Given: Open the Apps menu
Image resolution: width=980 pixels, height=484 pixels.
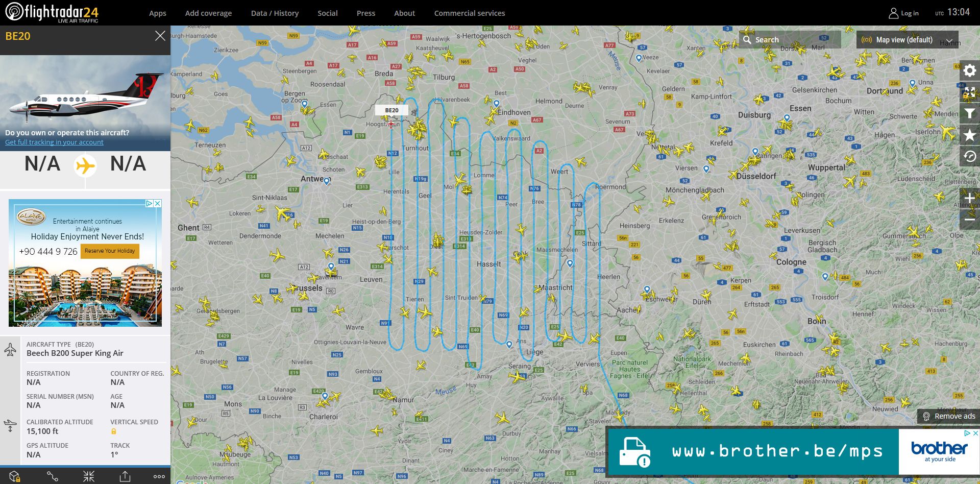Looking at the screenshot, I should (158, 13).
